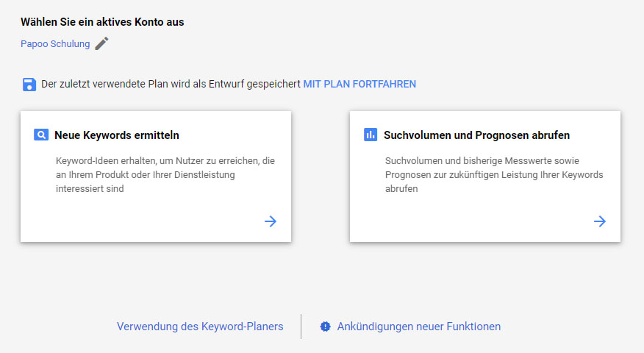
Task: Open Suchvolumen und Prognosen abrufen heading
Action: click(476, 135)
